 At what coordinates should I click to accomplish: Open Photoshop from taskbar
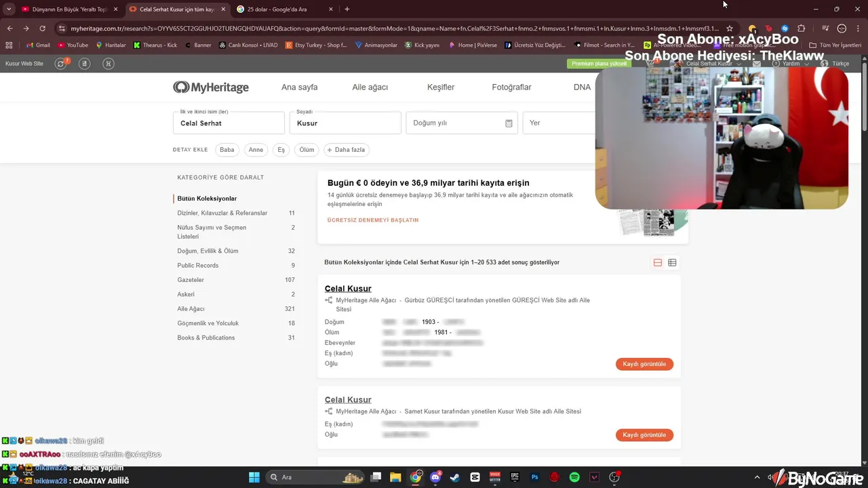point(535,477)
